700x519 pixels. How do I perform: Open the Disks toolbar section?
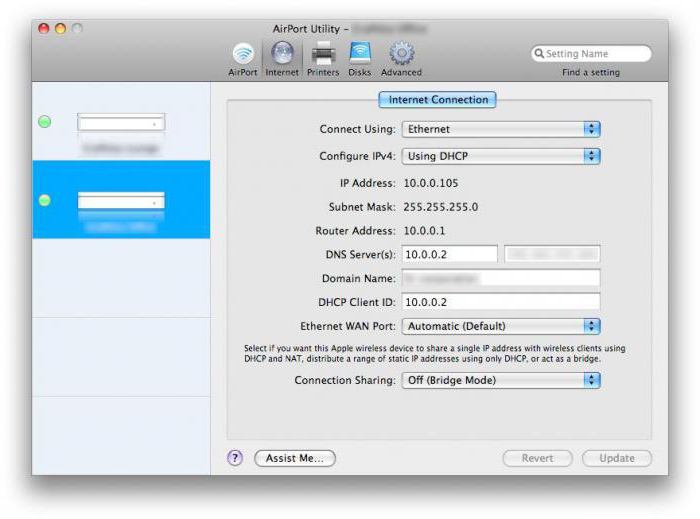[x=360, y=59]
